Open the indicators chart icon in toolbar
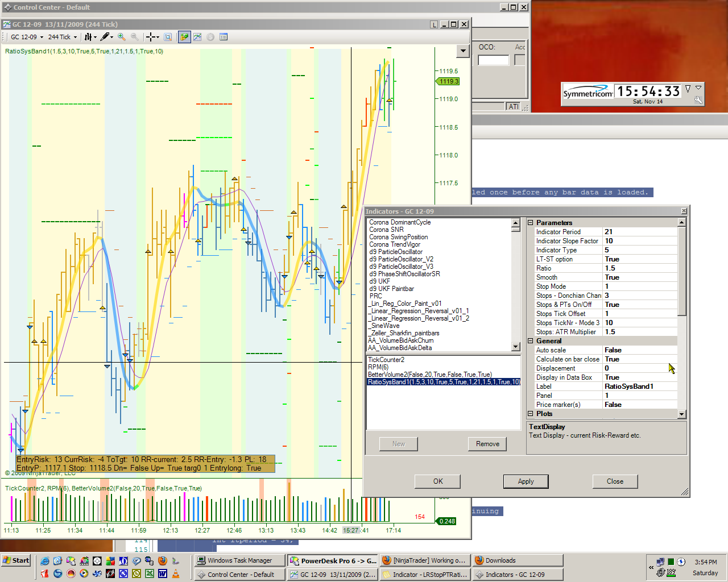This screenshot has height=582, width=728. (197, 37)
